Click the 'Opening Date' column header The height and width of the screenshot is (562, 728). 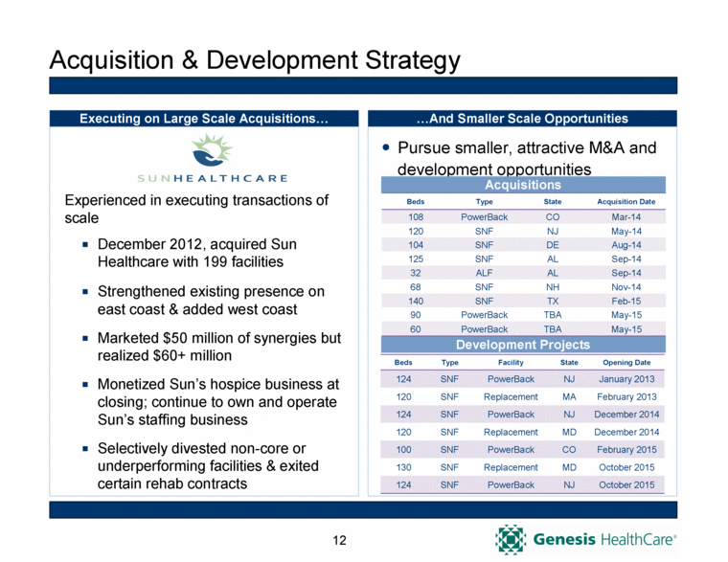pyautogui.click(x=626, y=364)
